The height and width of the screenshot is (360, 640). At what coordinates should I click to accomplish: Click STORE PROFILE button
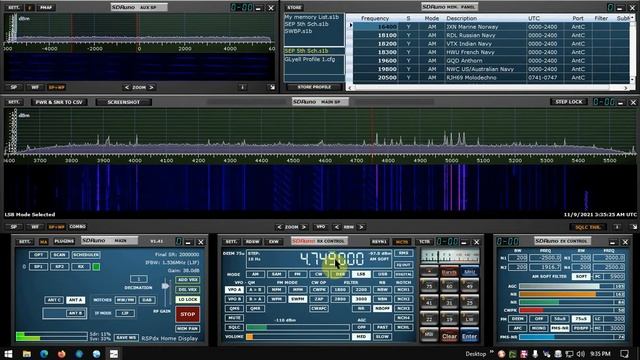click(314, 87)
